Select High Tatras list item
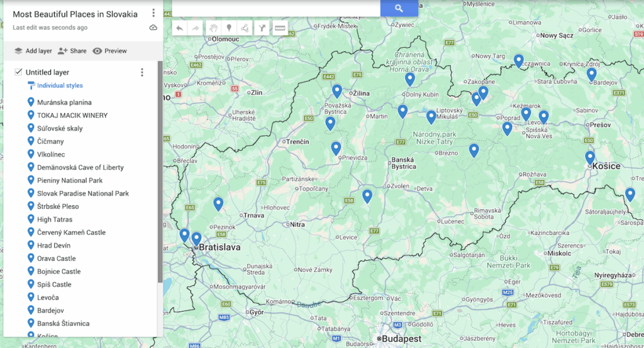The height and width of the screenshot is (348, 644). coord(55,220)
